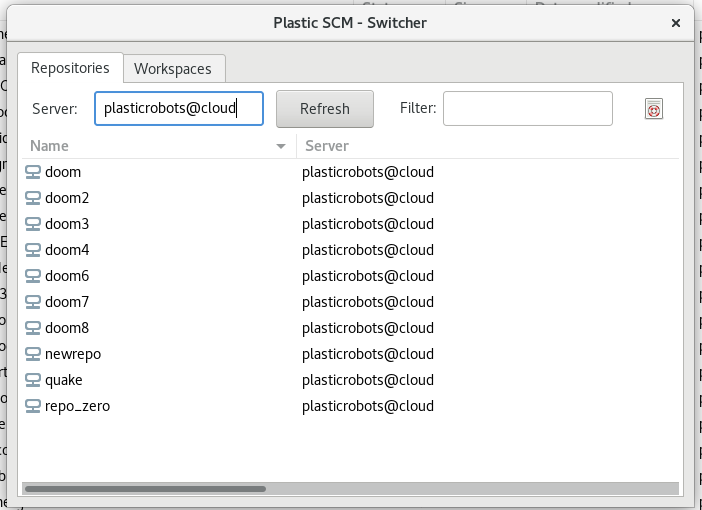Click the repository icon next to doom6

(33, 276)
